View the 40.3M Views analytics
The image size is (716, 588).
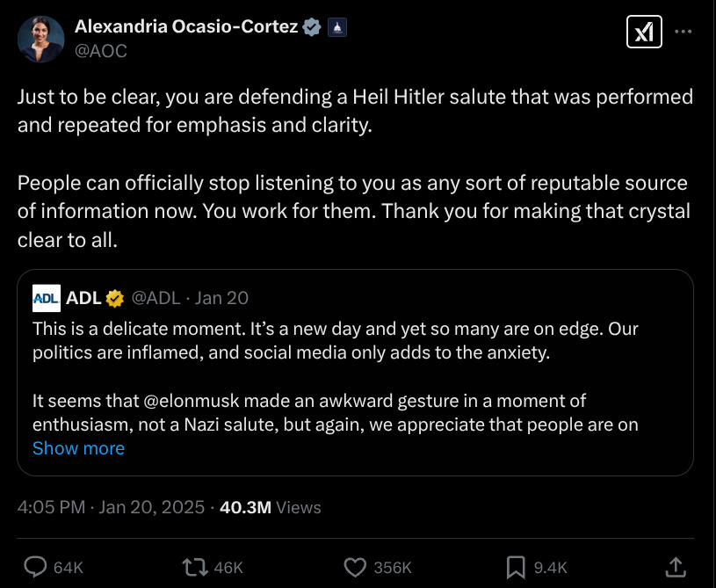tap(270, 507)
